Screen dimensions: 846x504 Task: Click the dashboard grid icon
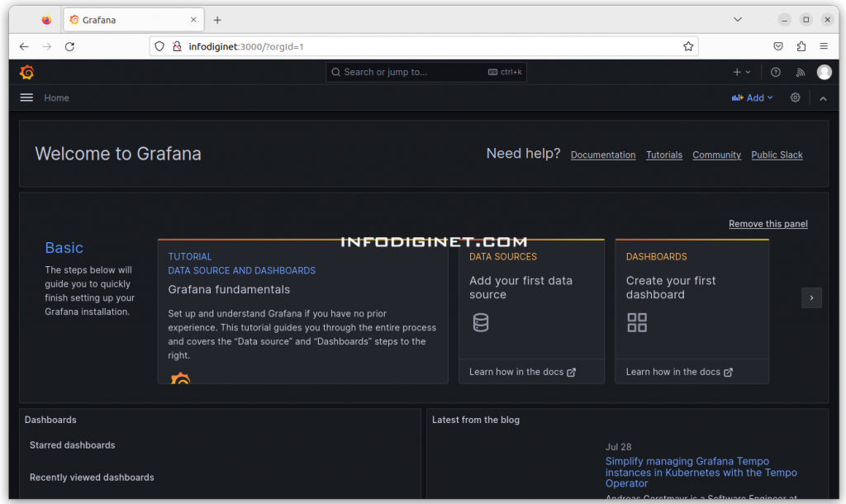(637, 323)
